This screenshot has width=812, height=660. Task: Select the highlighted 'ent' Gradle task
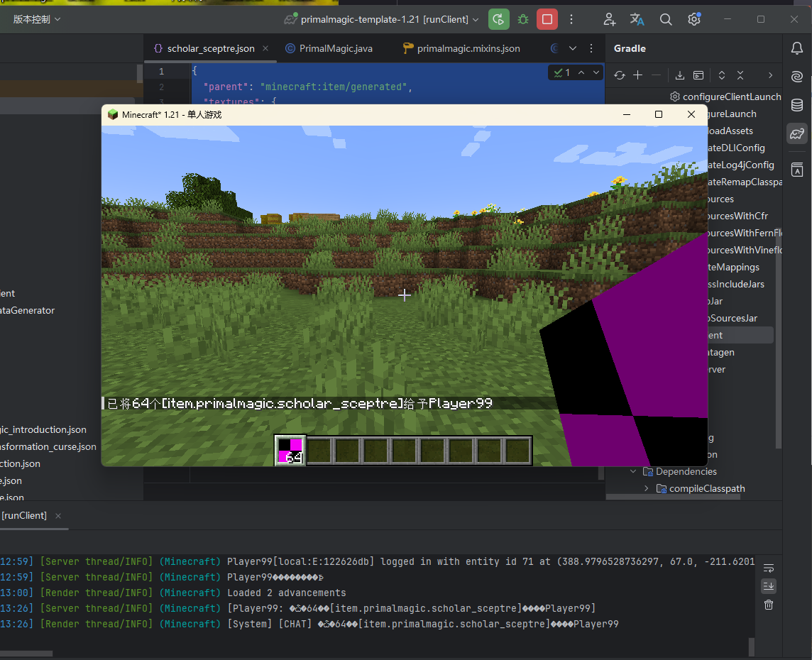point(740,336)
